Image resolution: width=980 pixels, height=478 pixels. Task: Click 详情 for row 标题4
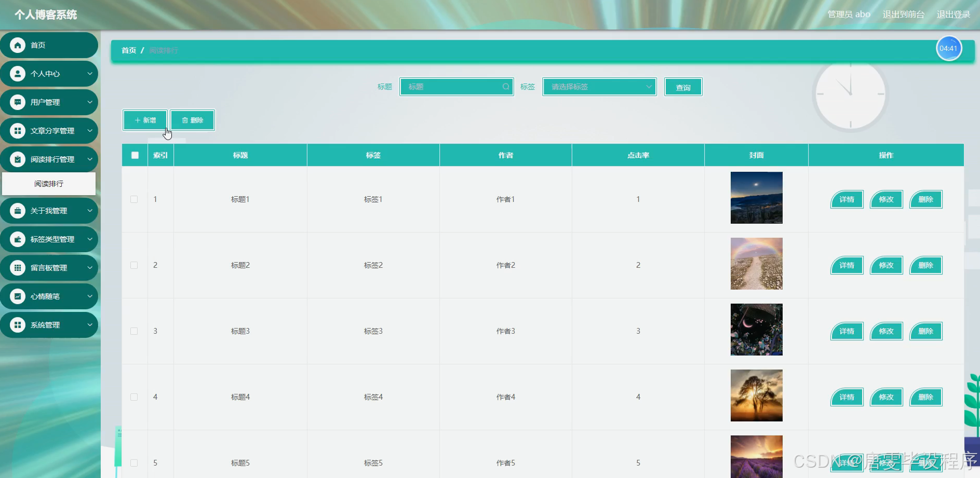click(847, 397)
